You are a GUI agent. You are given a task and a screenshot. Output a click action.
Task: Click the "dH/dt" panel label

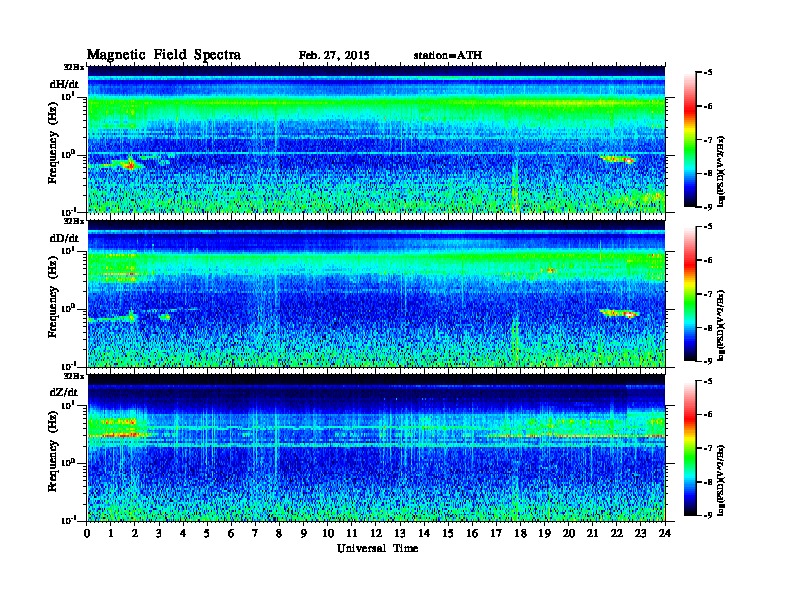[x=64, y=84]
